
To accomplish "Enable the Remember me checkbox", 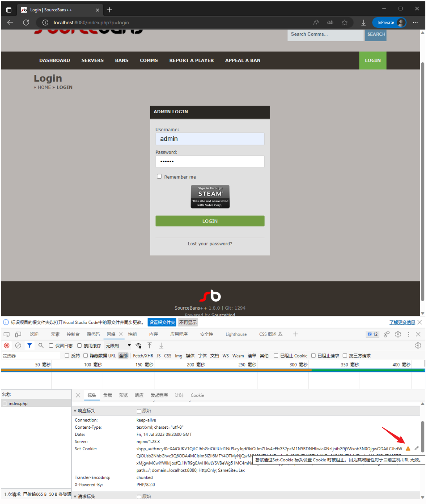I will click(x=159, y=176).
